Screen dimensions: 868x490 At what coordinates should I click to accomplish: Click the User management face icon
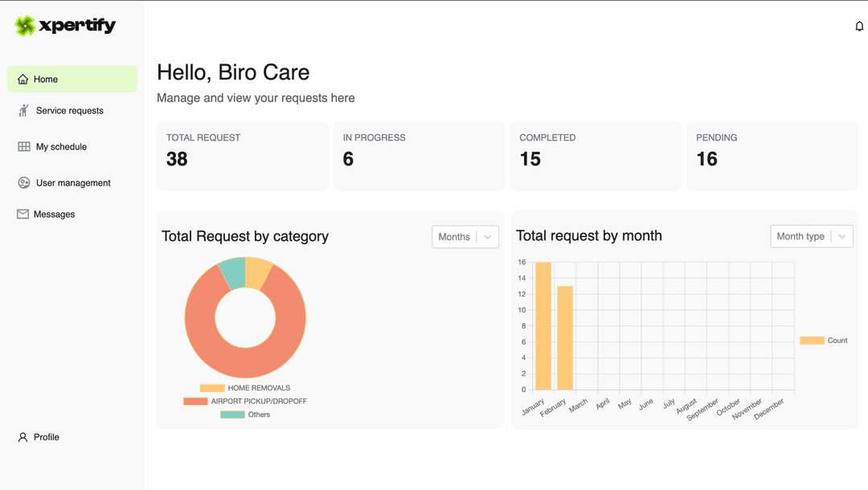click(x=23, y=183)
